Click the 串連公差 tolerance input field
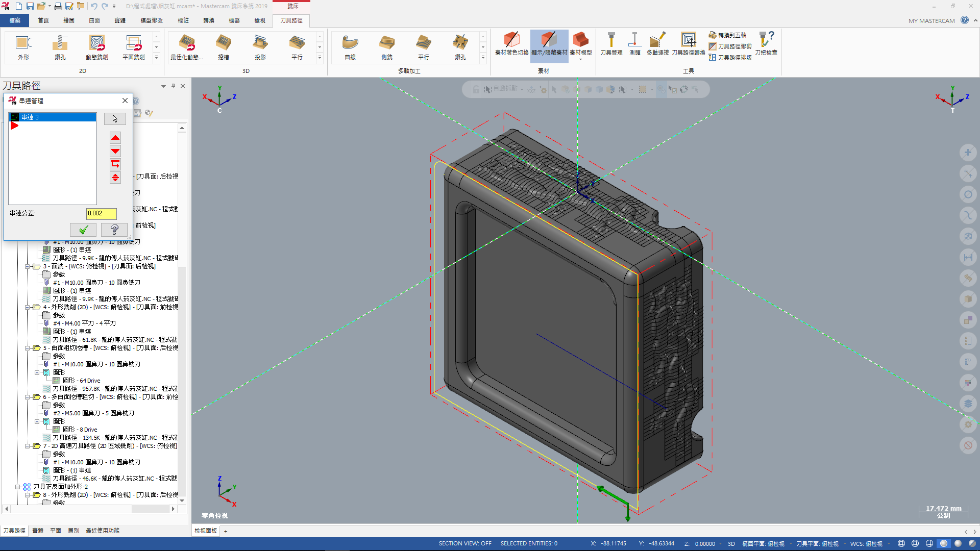 tap(101, 213)
